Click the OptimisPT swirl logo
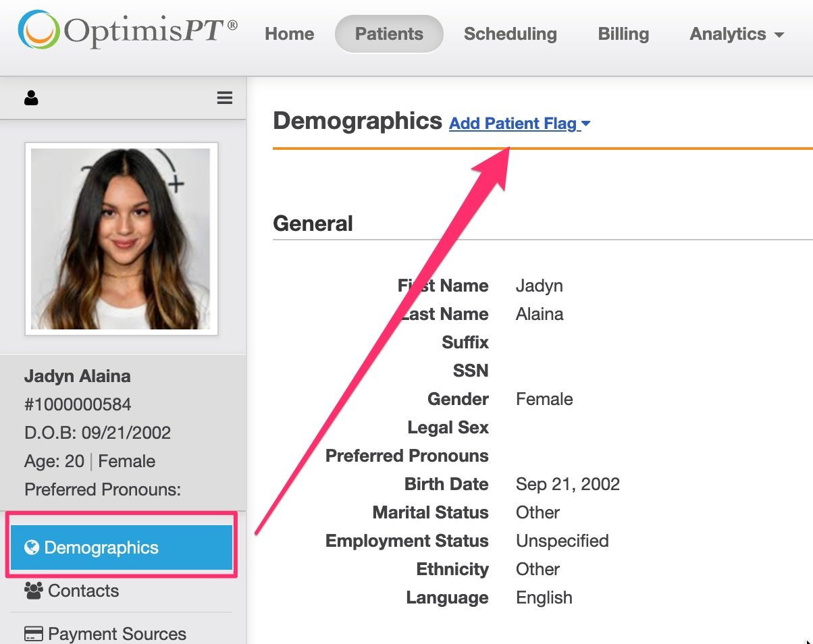Screen dimensions: 813x644 39,30
